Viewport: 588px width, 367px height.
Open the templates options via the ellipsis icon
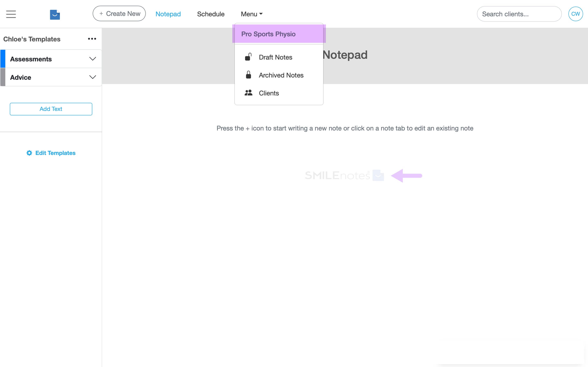pyautogui.click(x=92, y=39)
